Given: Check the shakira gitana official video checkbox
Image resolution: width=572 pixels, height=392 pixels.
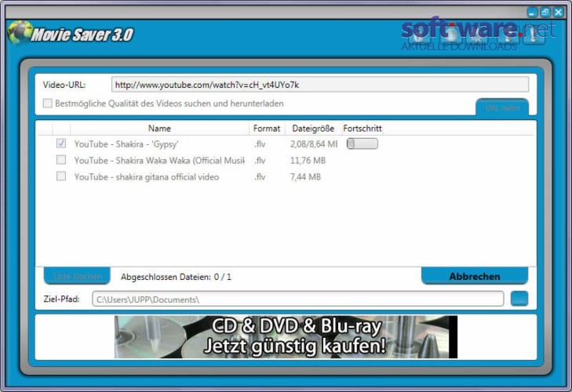Looking at the screenshot, I should 61,176.
